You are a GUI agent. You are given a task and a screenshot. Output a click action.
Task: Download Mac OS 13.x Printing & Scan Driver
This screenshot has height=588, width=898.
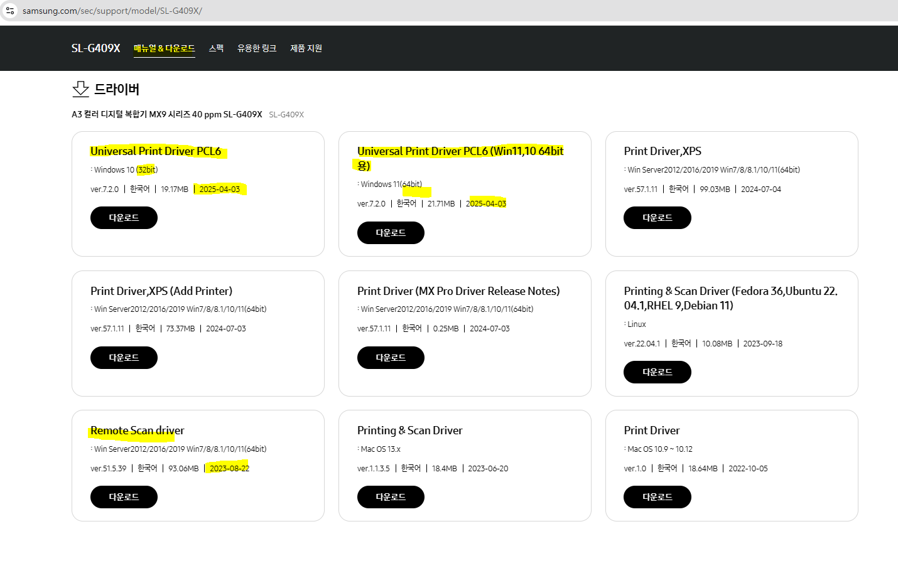(x=391, y=497)
